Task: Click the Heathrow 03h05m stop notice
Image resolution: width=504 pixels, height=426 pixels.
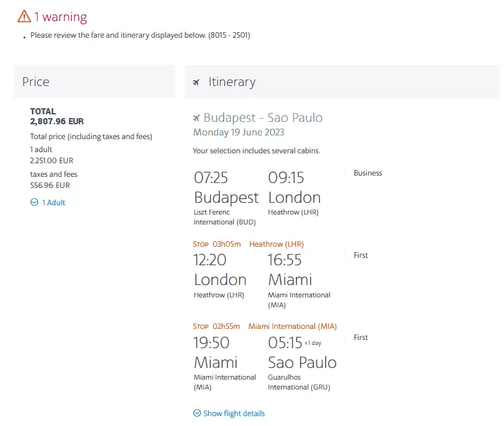Action: (x=248, y=244)
